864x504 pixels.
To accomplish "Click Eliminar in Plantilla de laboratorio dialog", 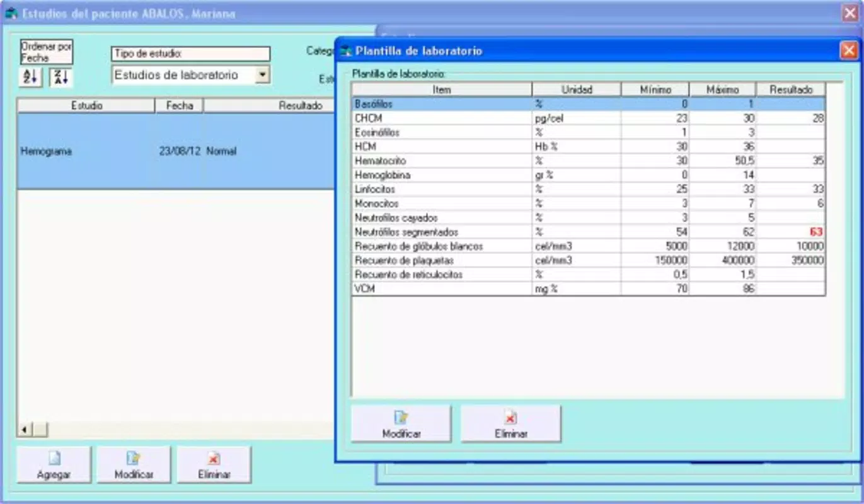I will 511,423.
